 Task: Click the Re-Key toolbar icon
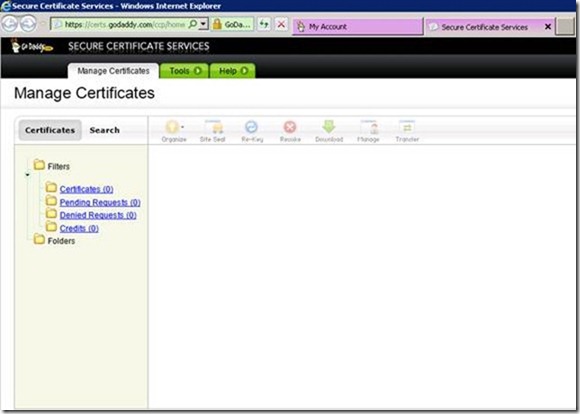click(252, 127)
